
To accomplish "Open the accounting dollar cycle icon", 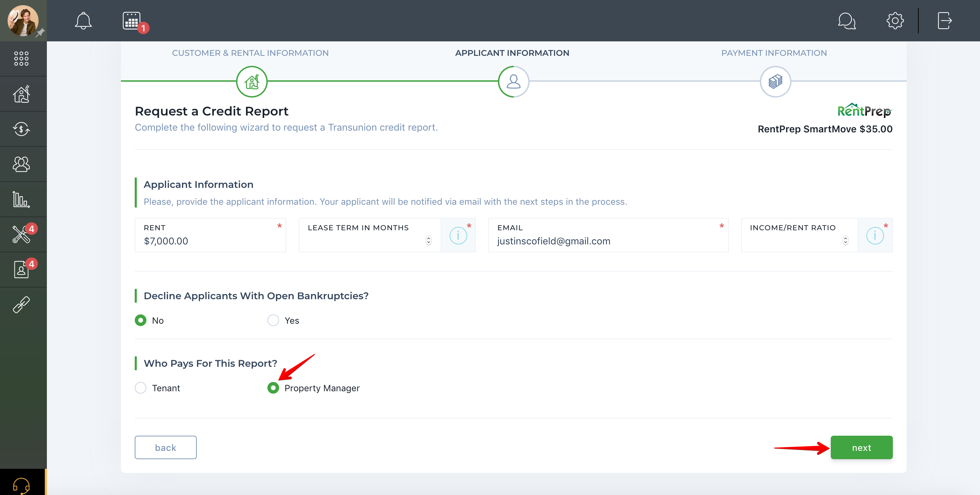I will [x=21, y=129].
